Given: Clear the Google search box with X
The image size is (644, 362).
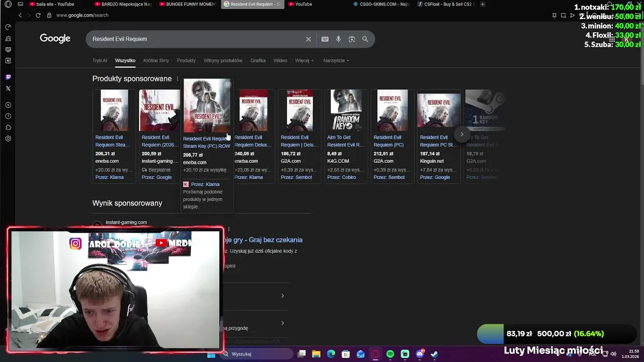Looking at the screenshot, I should (x=308, y=39).
